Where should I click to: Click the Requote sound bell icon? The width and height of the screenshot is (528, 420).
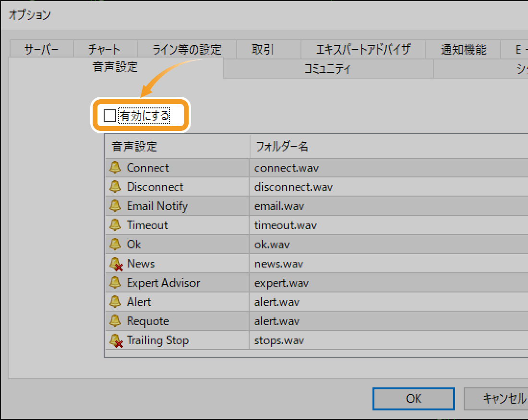pyautogui.click(x=115, y=321)
